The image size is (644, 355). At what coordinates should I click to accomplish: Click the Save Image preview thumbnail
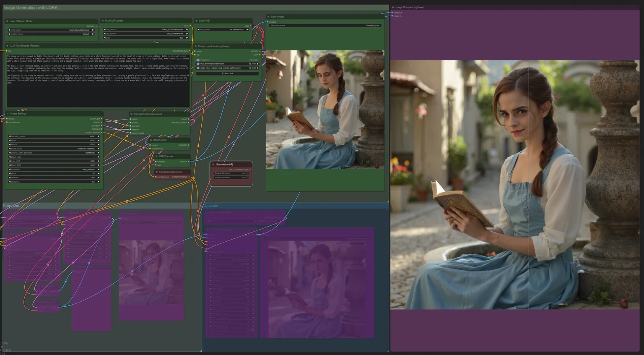pos(325,110)
